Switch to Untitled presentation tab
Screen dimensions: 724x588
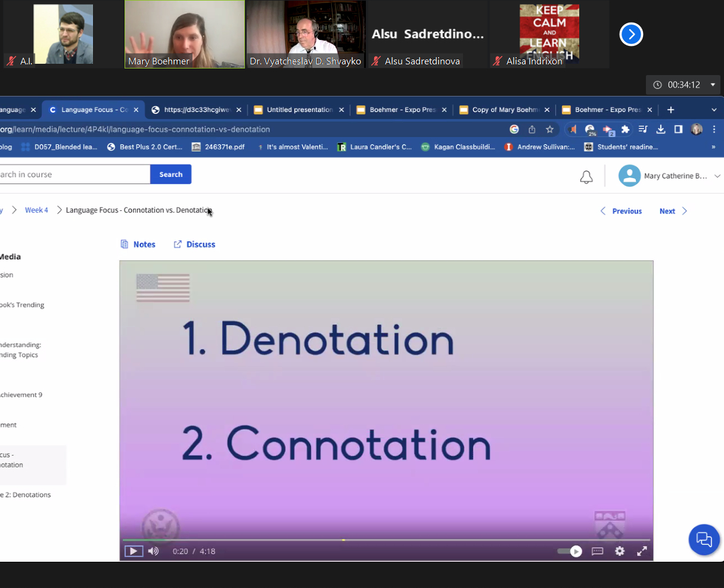298,110
